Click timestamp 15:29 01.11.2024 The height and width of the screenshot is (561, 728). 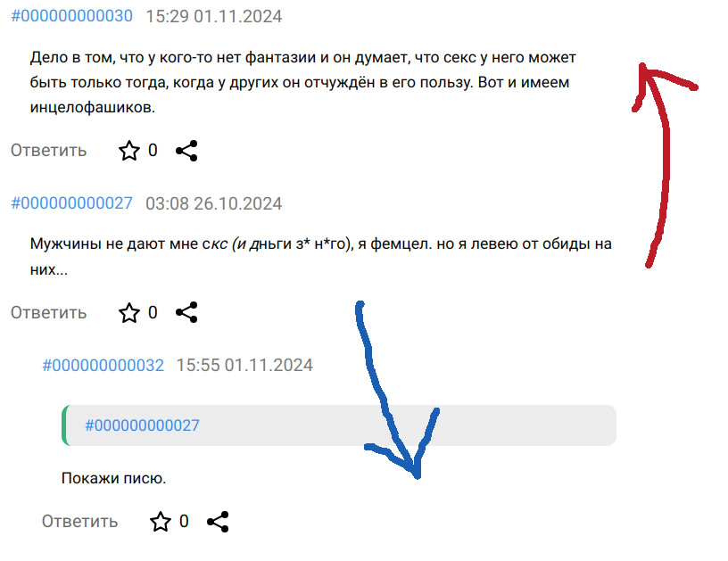click(214, 16)
